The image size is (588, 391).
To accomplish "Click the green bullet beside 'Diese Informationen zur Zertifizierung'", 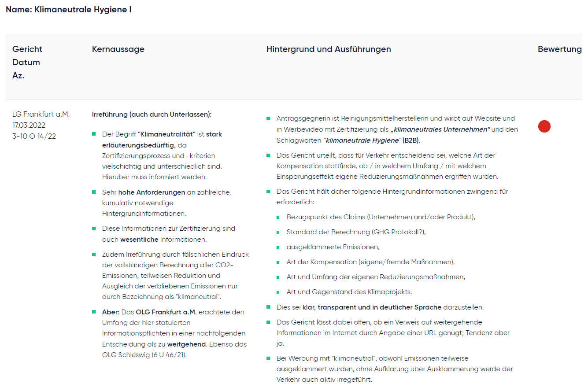I will click(94, 229).
